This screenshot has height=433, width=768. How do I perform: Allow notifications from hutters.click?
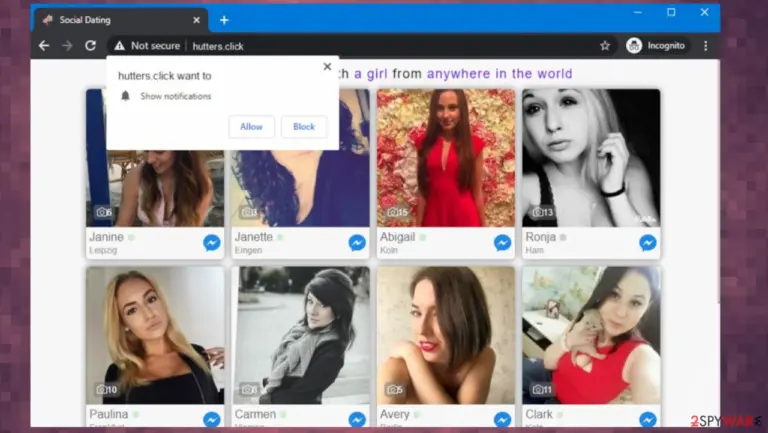tap(251, 127)
